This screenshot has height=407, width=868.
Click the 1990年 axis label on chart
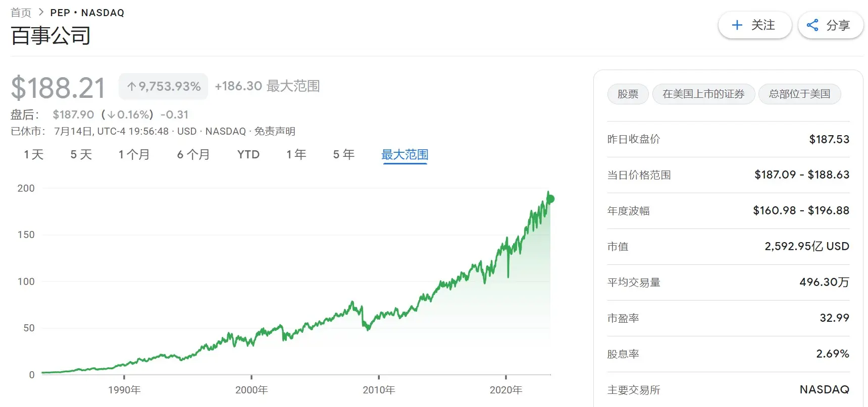(x=124, y=390)
